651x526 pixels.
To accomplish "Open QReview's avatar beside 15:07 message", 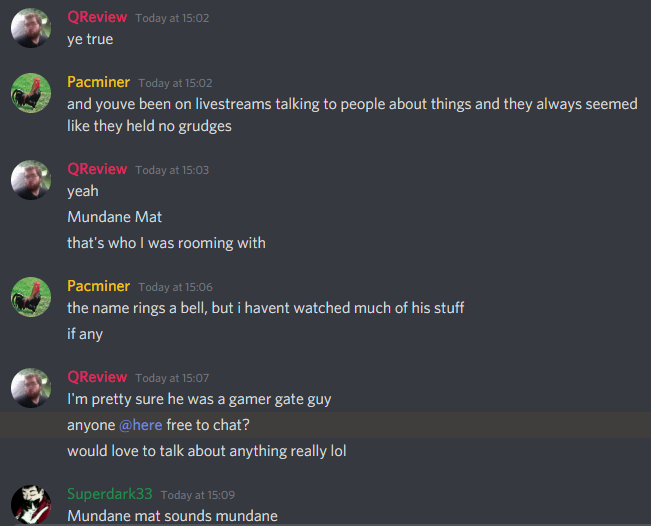I will click(31, 388).
